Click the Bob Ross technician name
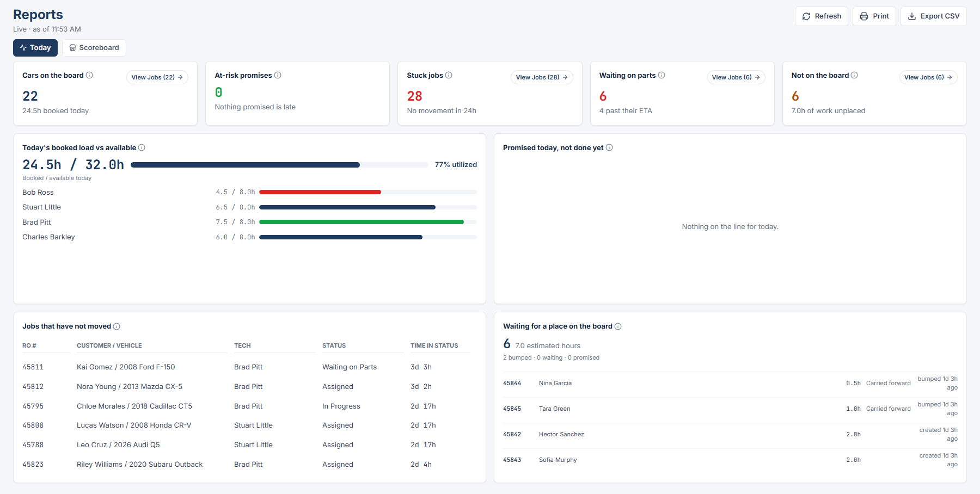Viewport: 980px width, 494px height. pos(38,192)
